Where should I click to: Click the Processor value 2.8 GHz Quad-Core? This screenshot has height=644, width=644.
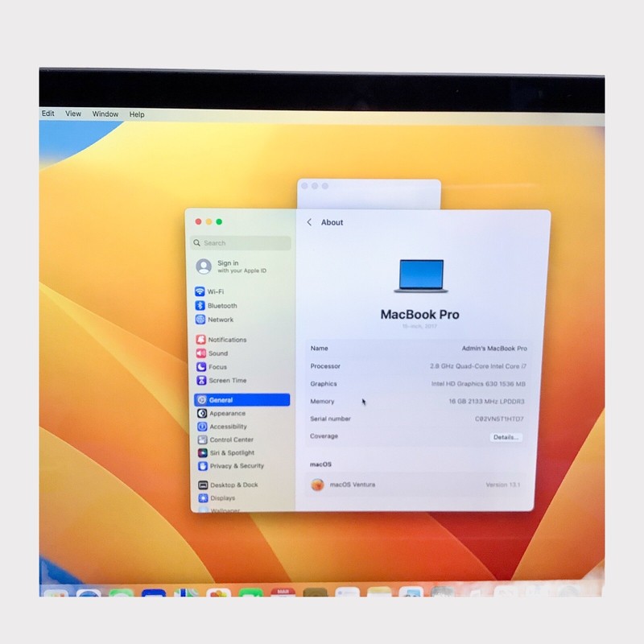478,366
